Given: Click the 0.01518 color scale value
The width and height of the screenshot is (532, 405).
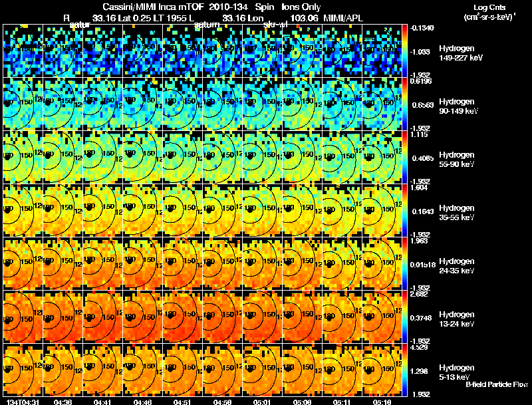Looking at the screenshot, I should [x=423, y=265].
